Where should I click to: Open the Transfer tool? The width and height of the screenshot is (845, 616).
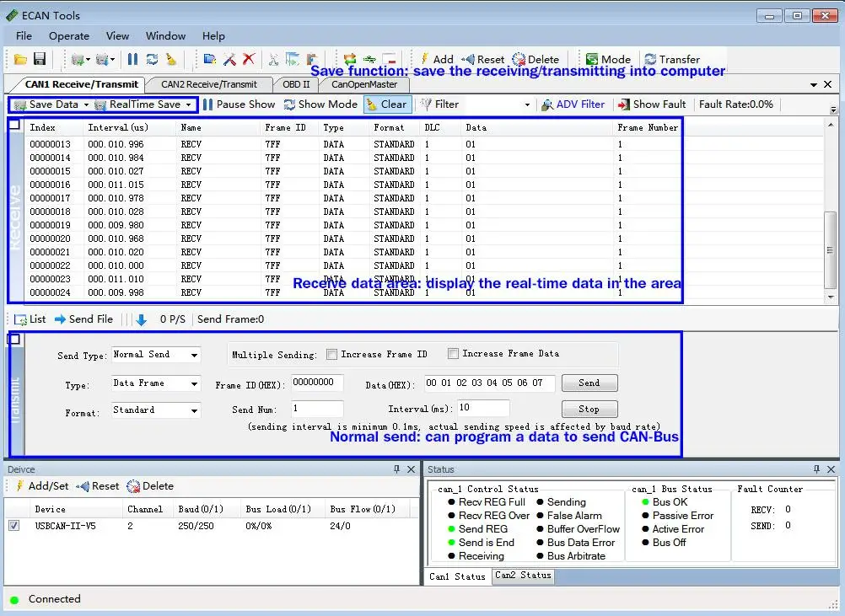672,59
